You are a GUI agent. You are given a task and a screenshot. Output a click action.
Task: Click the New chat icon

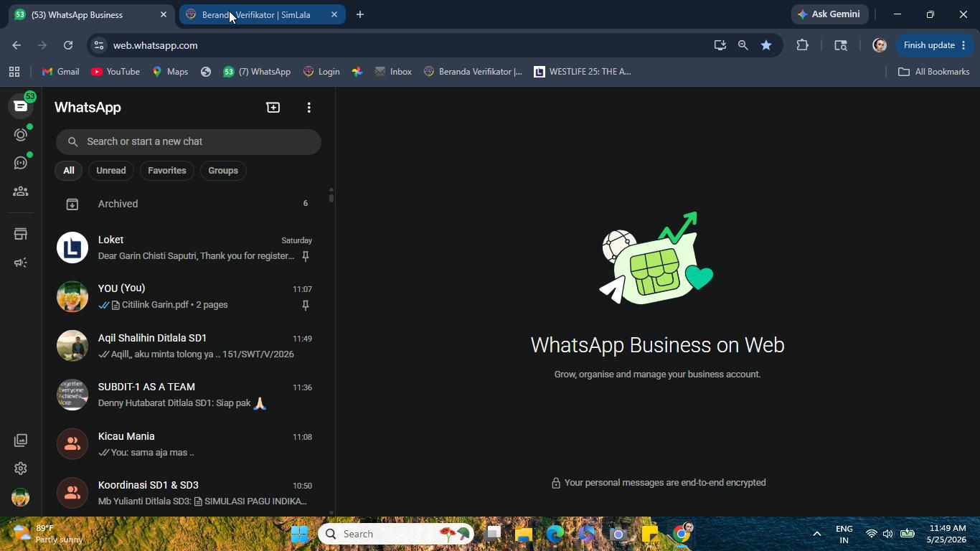273,108
